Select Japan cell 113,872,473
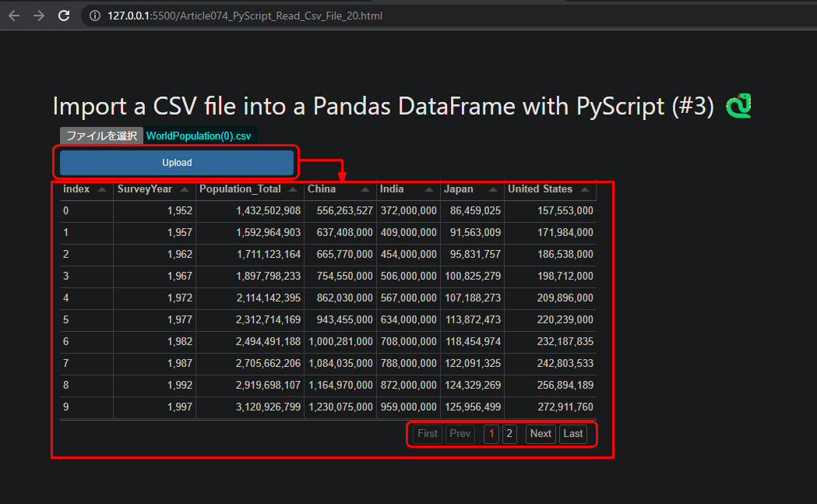Screen dimensions: 817x504 click(473, 319)
